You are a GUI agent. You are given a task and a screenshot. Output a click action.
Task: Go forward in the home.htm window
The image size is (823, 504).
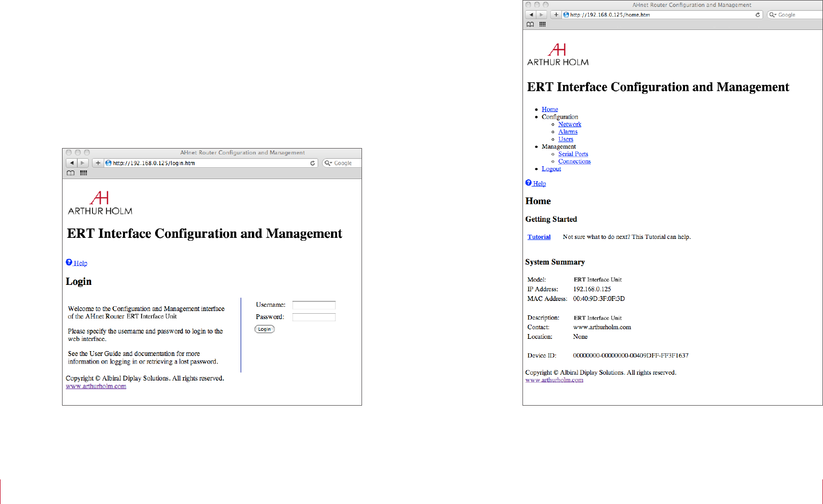542,15
